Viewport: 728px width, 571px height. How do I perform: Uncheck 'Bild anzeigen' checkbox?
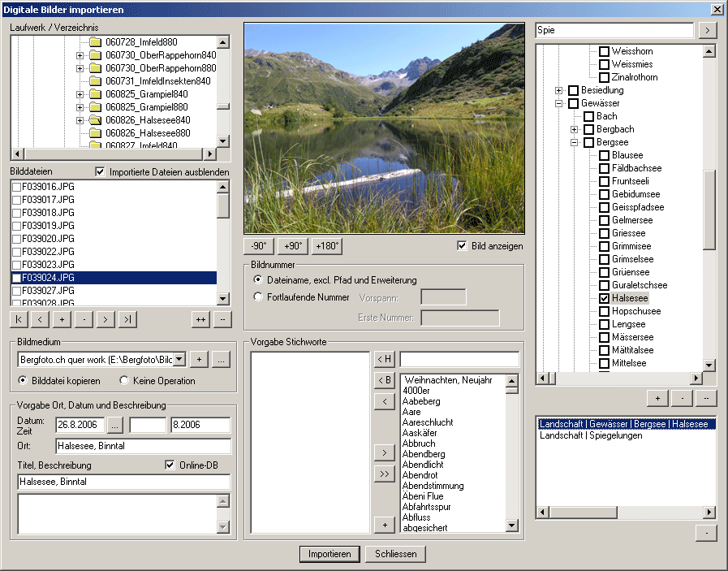tap(463, 246)
